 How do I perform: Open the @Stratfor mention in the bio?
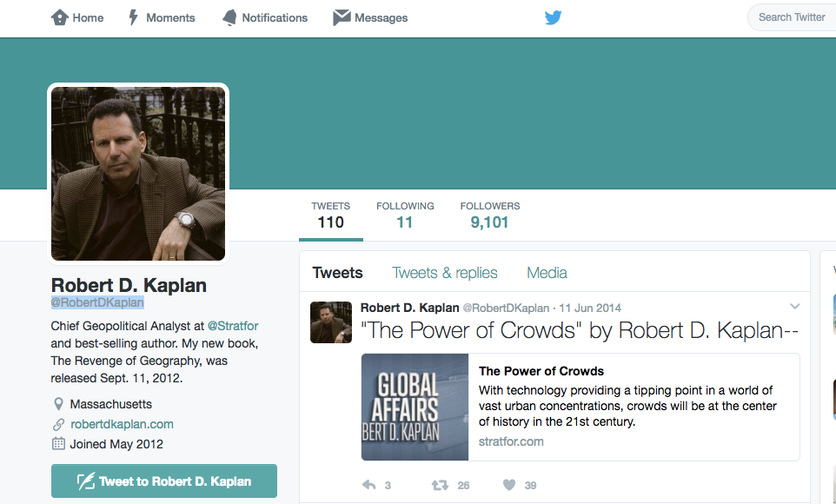[x=232, y=326]
